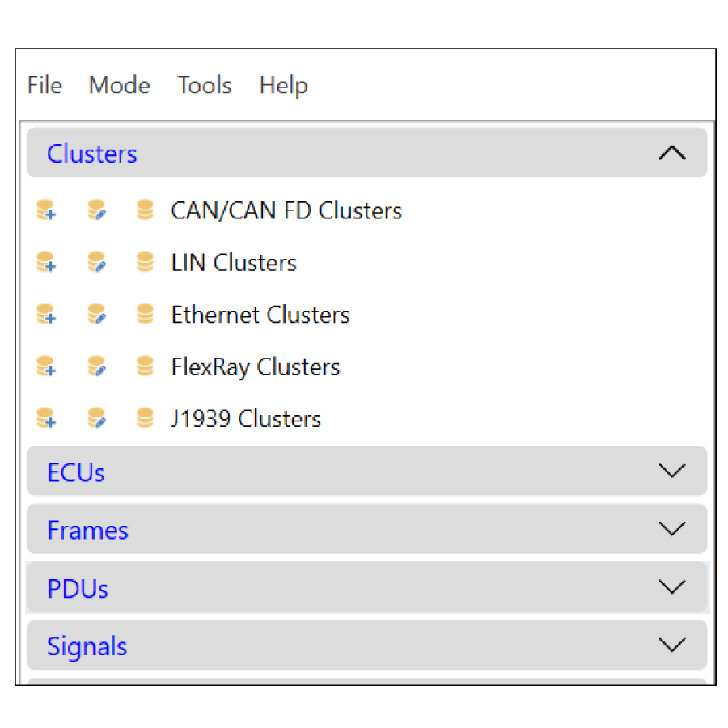The height and width of the screenshot is (728, 728).
Task: Click add icon for CAN/CAN FD Clusters
Action: (46, 210)
